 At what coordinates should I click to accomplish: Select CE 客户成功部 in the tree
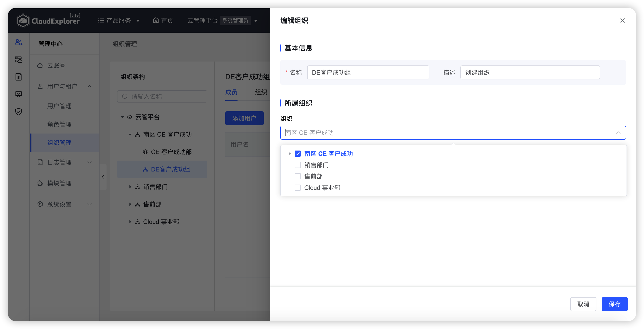click(x=162, y=152)
